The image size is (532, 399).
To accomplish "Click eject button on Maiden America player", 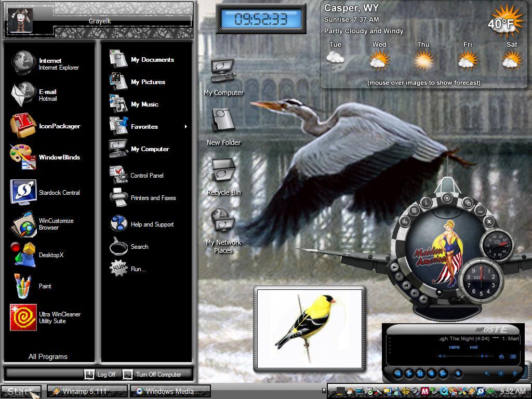I will pos(423,299).
